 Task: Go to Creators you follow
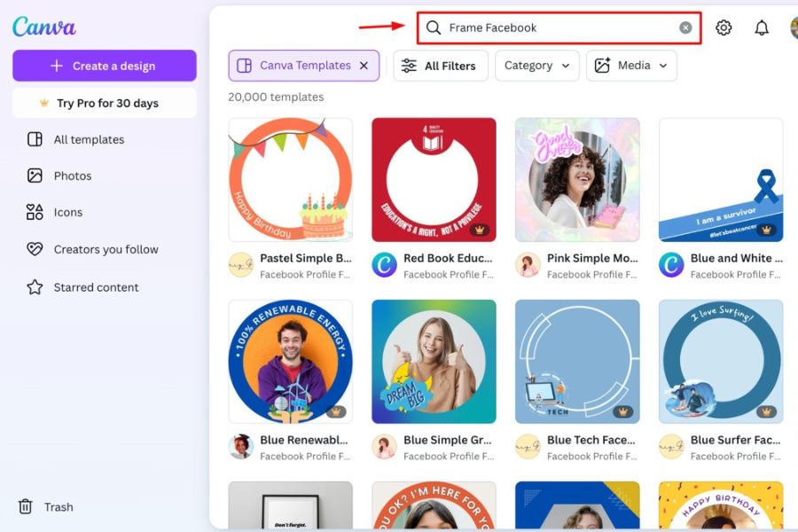point(106,249)
